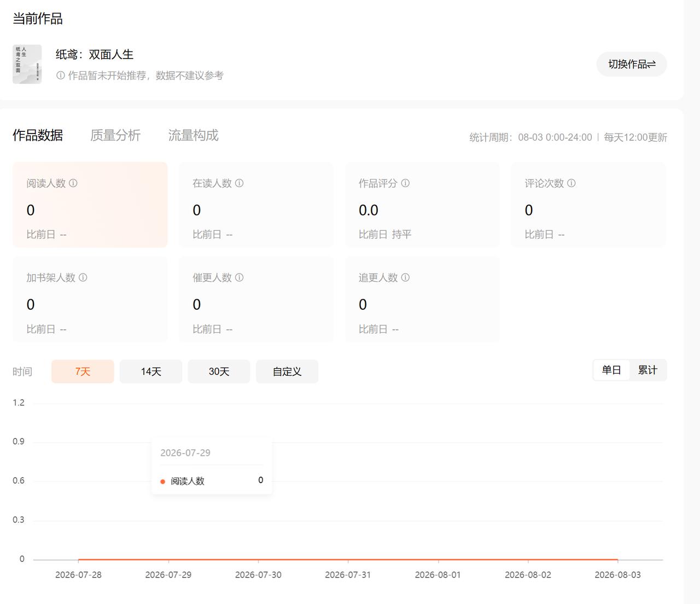Click chart axis date 2026-08-02

point(528,575)
